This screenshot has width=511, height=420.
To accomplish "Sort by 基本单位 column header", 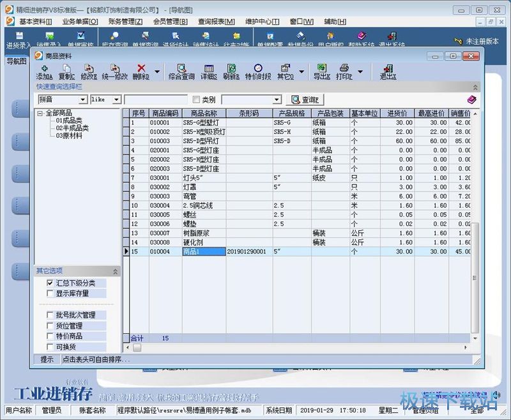I will pyautogui.click(x=365, y=114).
